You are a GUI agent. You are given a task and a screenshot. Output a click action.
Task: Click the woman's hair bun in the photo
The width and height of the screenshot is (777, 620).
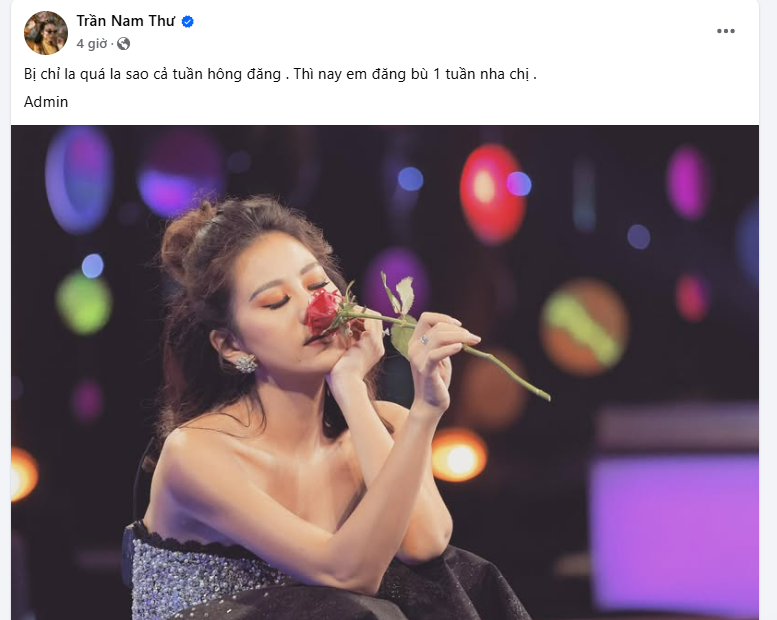(x=189, y=240)
